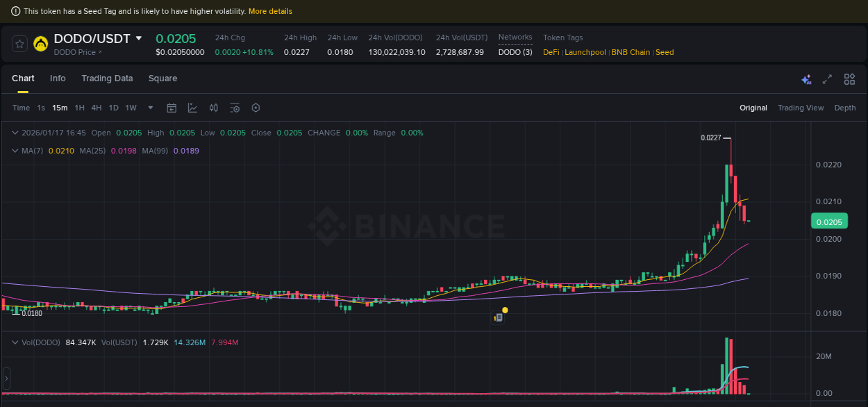This screenshot has height=407, width=868.
Task: Select the line chart style icon
Action: 192,108
